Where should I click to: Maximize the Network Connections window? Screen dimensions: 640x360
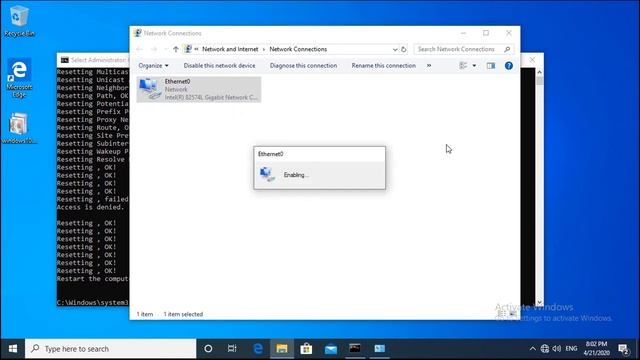pos(486,33)
